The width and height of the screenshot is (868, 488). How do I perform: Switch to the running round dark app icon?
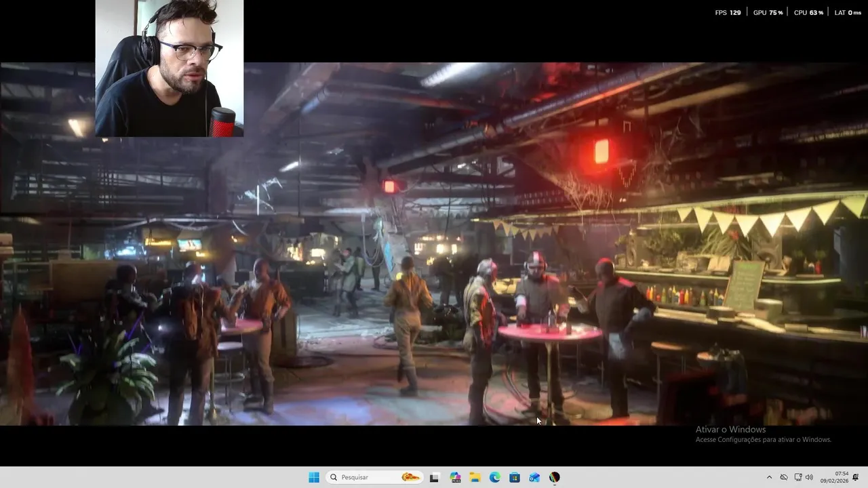tap(554, 477)
